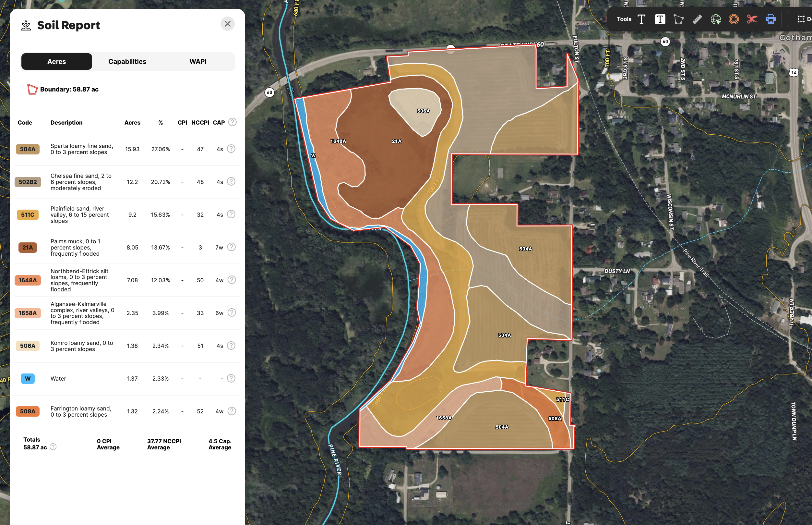The height and width of the screenshot is (525, 812).
Task: Switch to the WAPI tab
Action: (198, 62)
